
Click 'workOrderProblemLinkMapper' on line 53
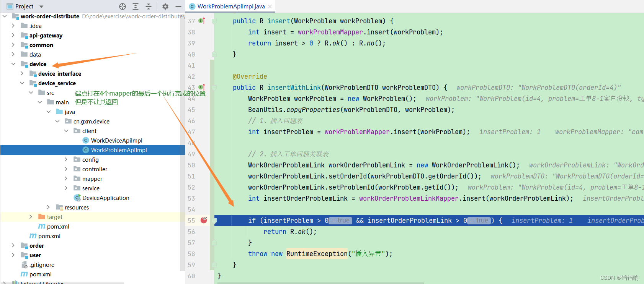point(409,198)
